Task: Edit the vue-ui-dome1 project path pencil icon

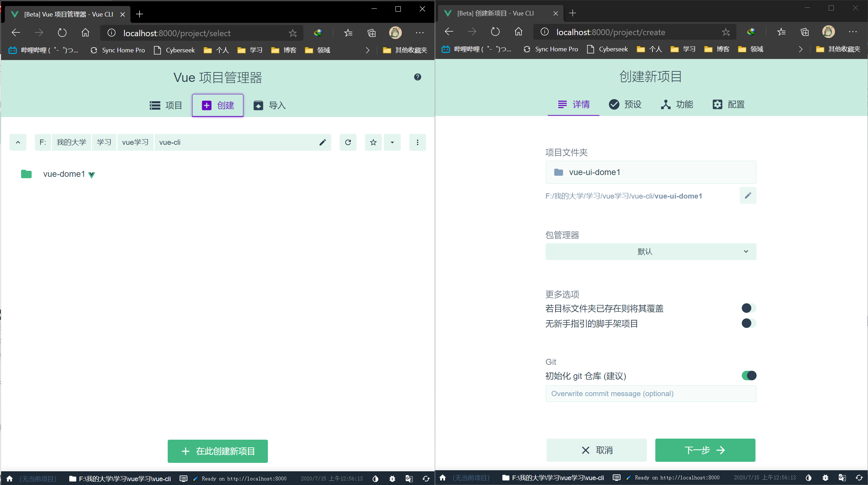Action: point(748,195)
